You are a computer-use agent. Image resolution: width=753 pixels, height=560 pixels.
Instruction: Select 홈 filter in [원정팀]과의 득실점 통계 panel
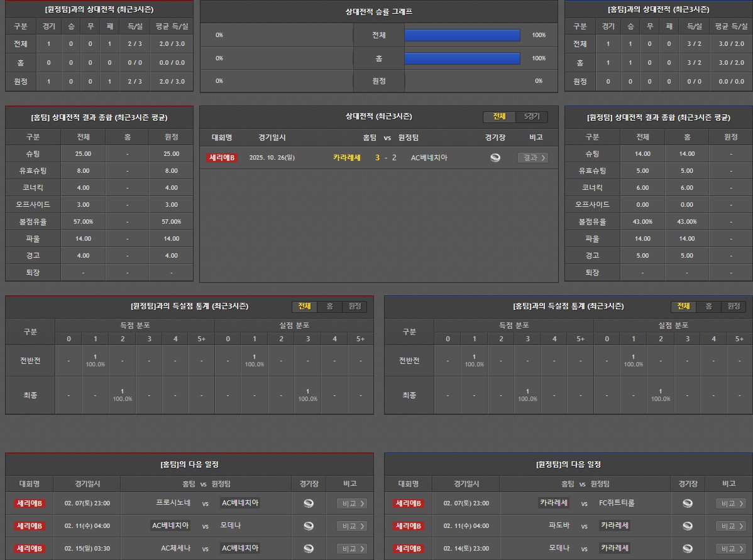pyautogui.click(x=329, y=306)
